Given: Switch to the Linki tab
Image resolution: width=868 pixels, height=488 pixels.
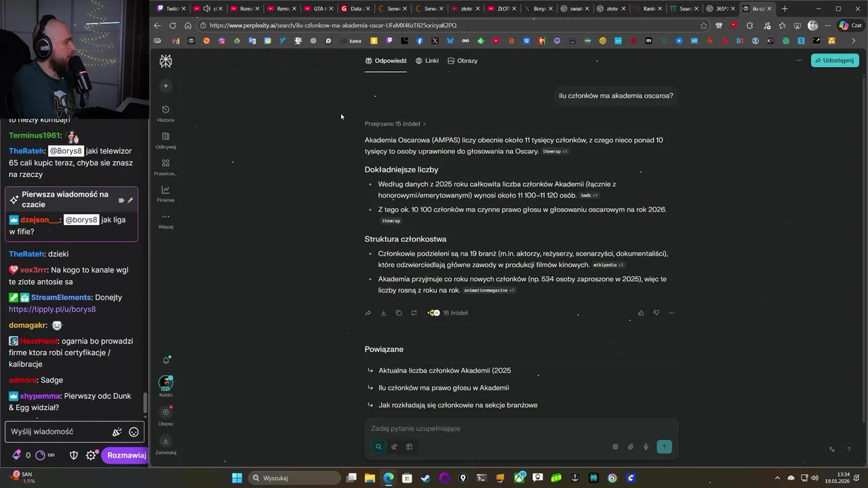Looking at the screenshot, I should tap(427, 60).
